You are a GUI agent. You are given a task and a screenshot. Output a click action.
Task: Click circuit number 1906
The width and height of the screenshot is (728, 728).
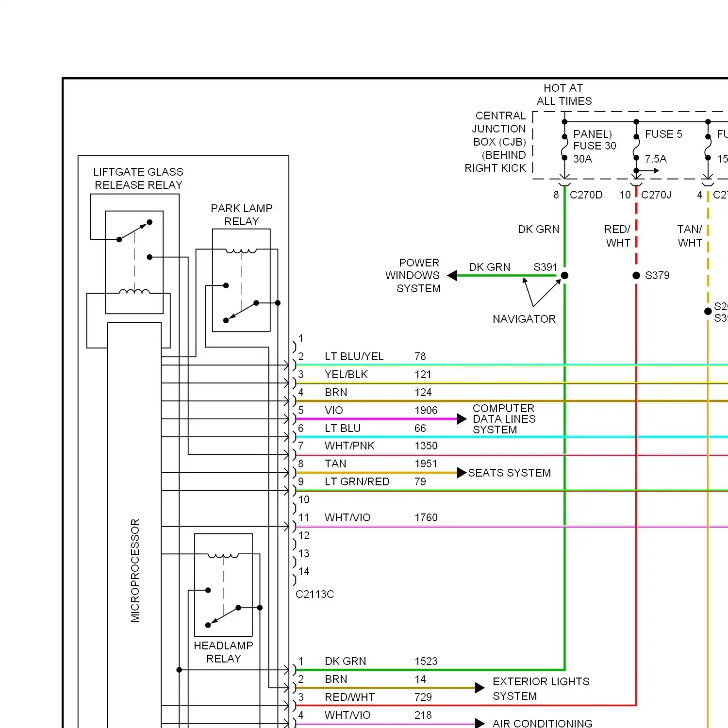426,411
